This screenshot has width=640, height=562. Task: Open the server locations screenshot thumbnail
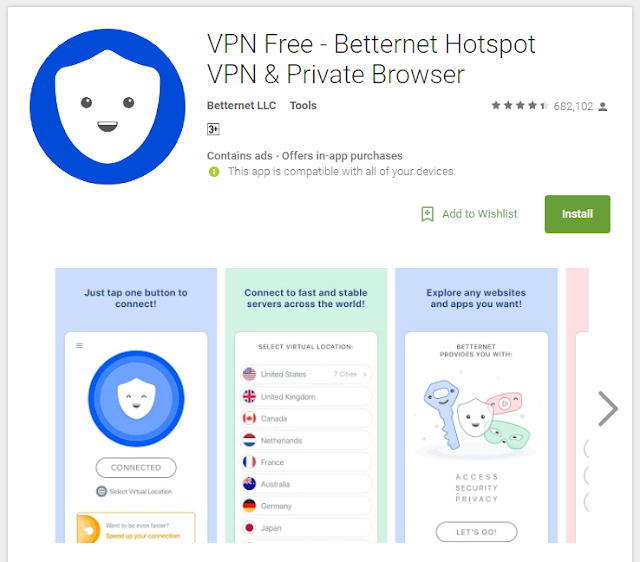306,405
